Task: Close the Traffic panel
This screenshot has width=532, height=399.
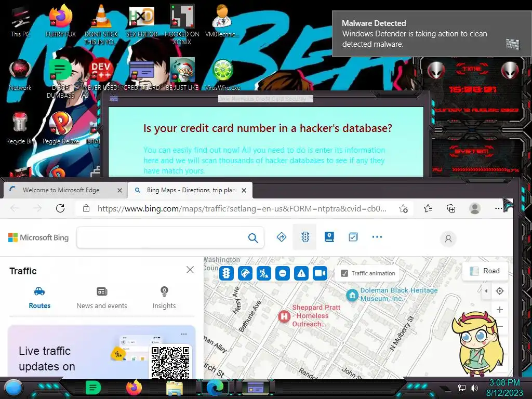Action: point(190,270)
